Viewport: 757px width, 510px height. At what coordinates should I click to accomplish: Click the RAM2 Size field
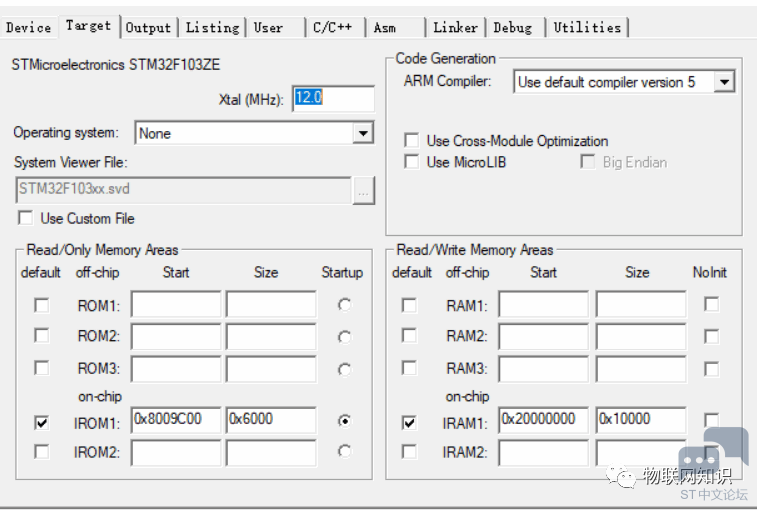[x=641, y=336]
